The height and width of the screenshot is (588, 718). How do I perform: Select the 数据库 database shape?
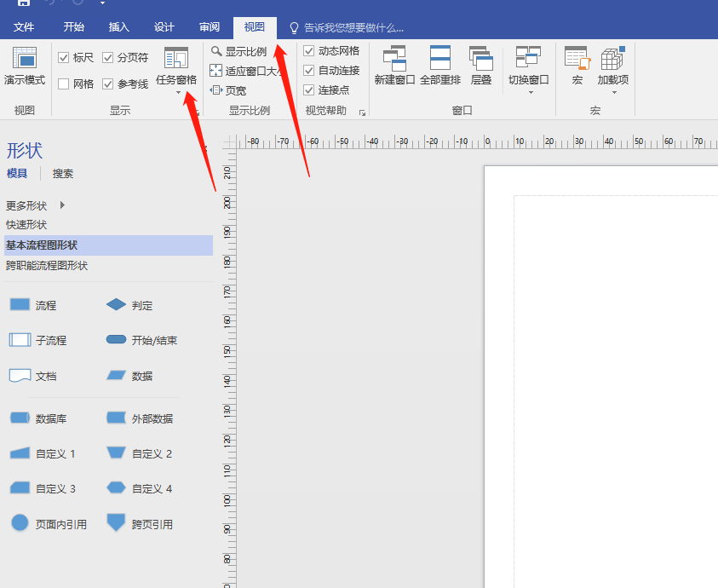[20, 418]
